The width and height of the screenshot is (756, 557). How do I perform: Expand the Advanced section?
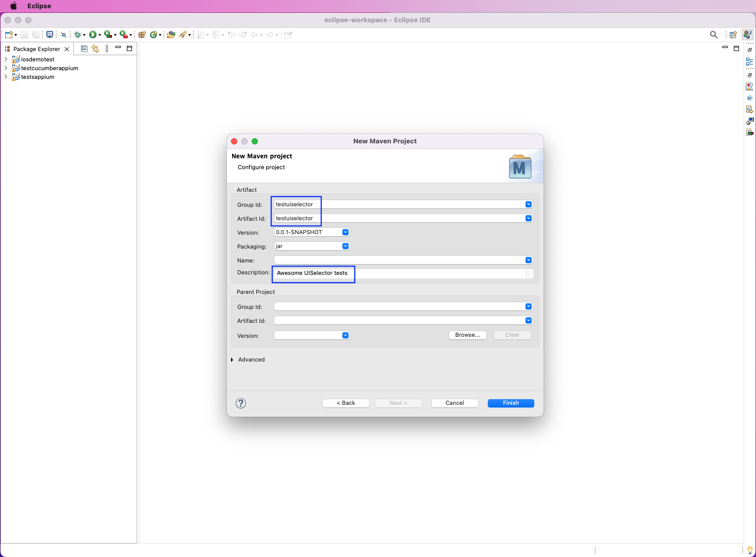click(x=251, y=359)
